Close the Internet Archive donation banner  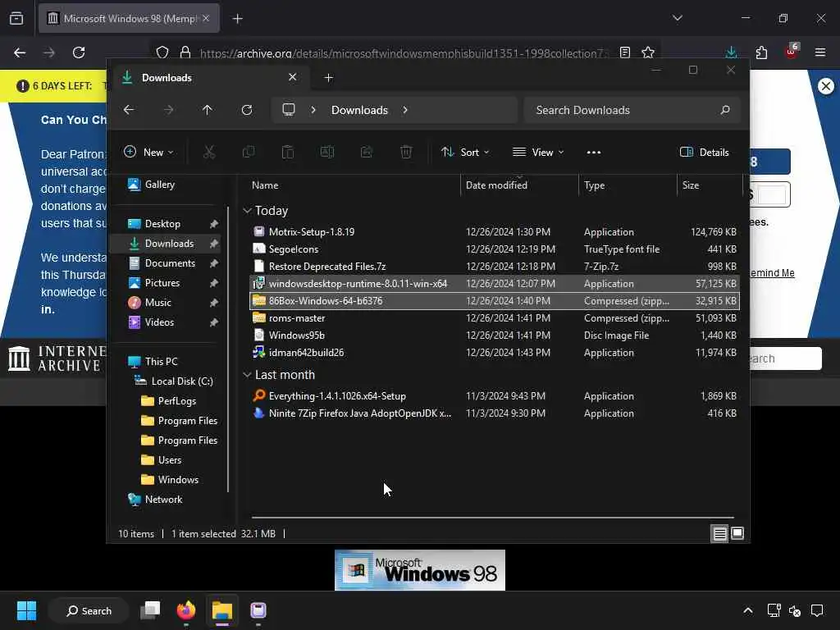pyautogui.click(x=825, y=85)
